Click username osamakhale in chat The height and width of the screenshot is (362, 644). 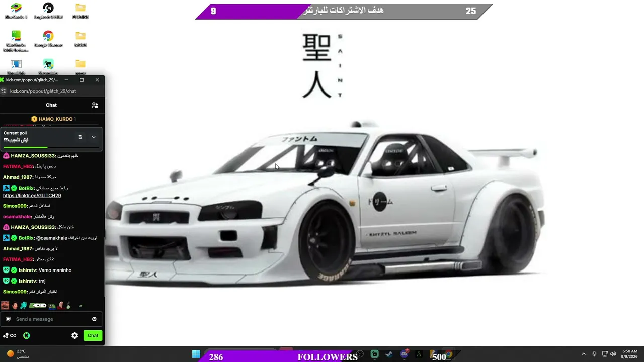[17, 217]
